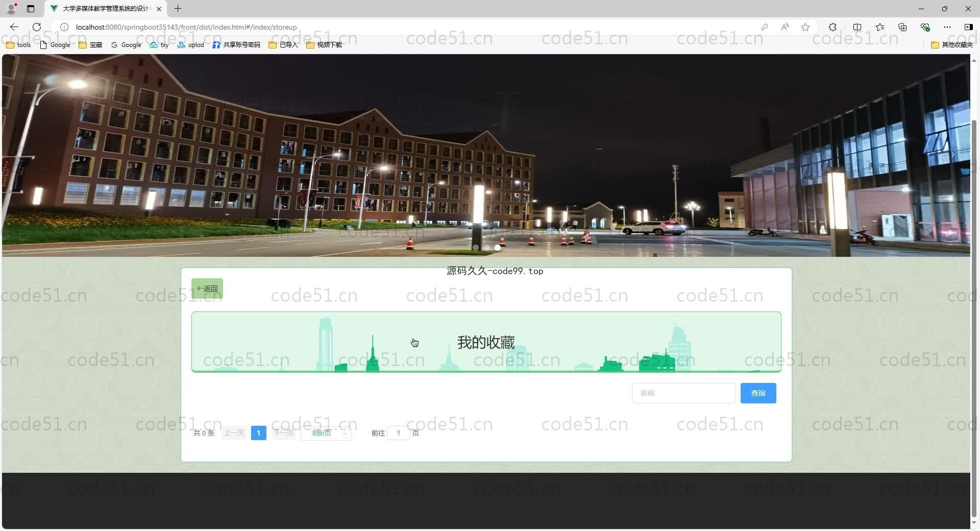The height and width of the screenshot is (531, 980).
Task: Click the 上一页 previous page button
Action: tap(234, 433)
